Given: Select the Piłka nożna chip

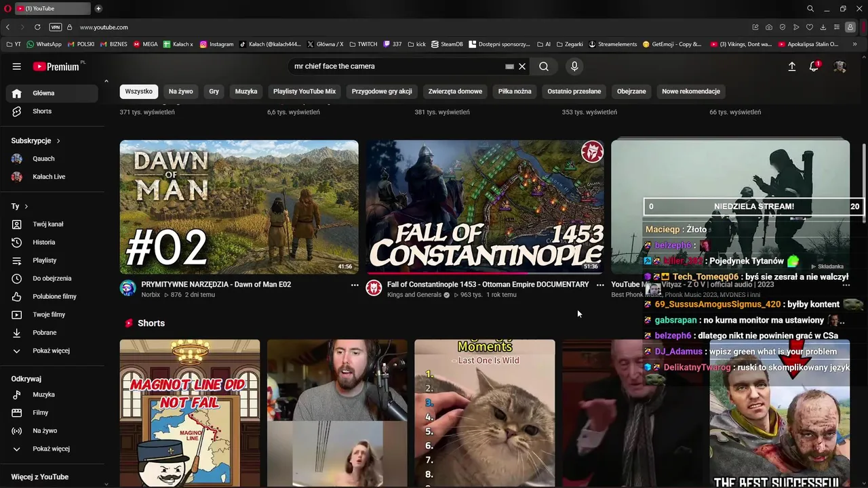Looking at the screenshot, I should click(x=515, y=91).
